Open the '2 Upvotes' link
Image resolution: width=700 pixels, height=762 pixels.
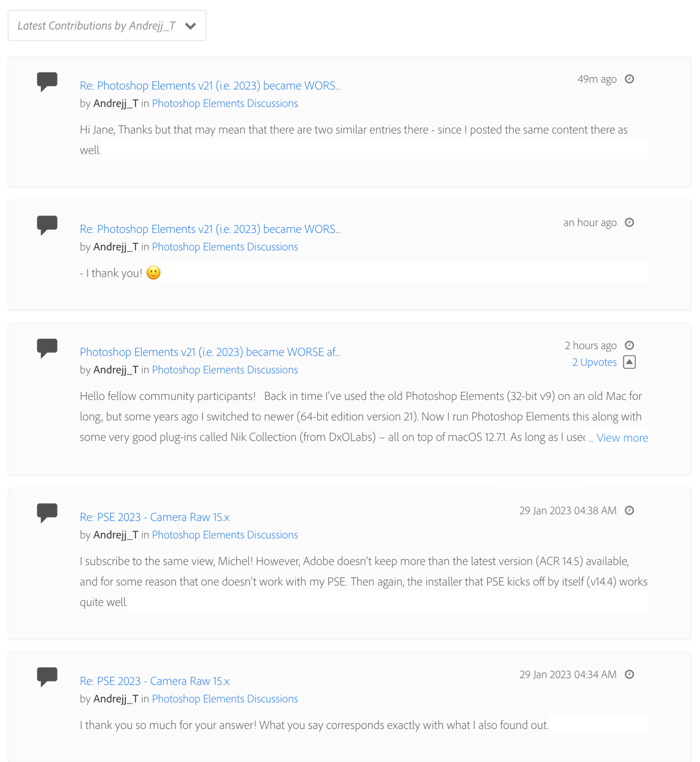594,362
